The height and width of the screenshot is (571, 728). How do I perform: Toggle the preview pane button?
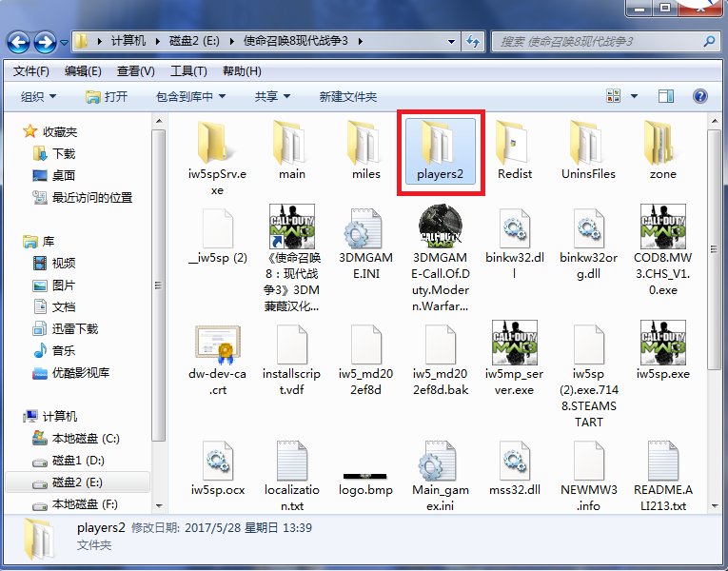coord(666,96)
